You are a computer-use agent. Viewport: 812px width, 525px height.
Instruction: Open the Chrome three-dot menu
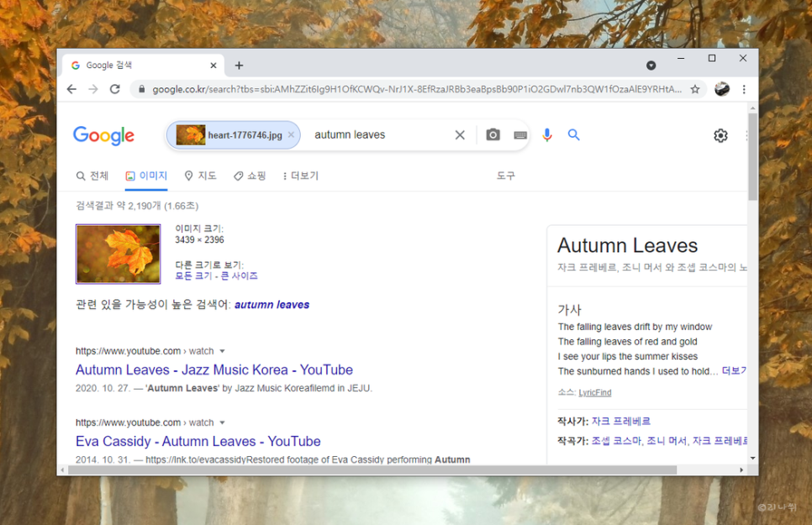tap(744, 89)
